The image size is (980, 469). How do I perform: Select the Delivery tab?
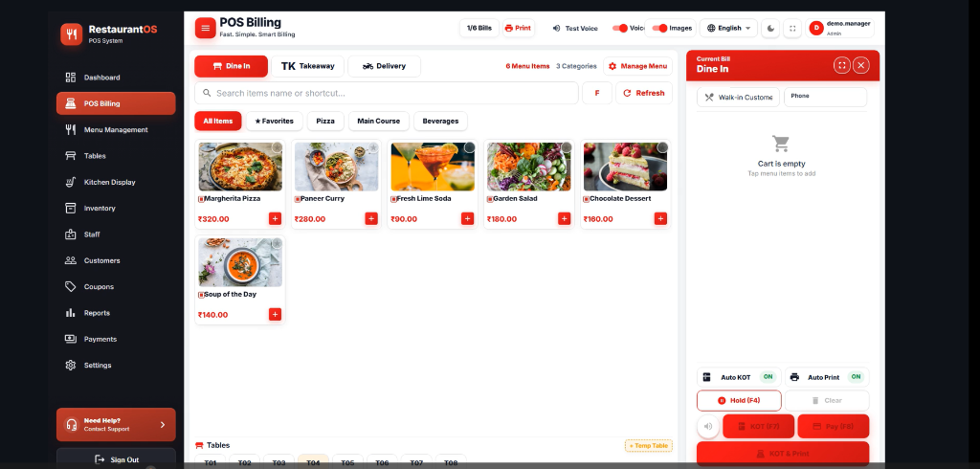[384, 66]
